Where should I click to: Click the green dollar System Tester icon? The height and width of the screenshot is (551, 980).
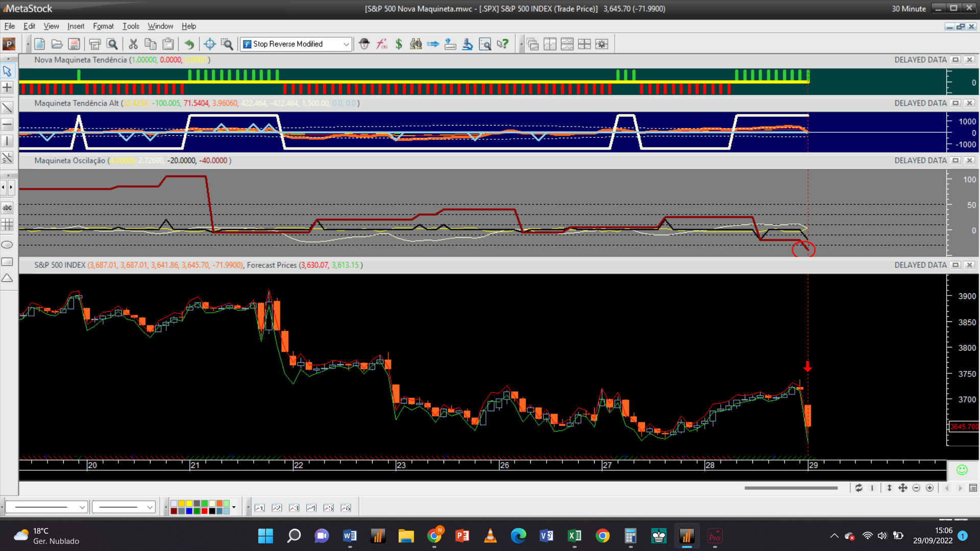pyautogui.click(x=399, y=44)
